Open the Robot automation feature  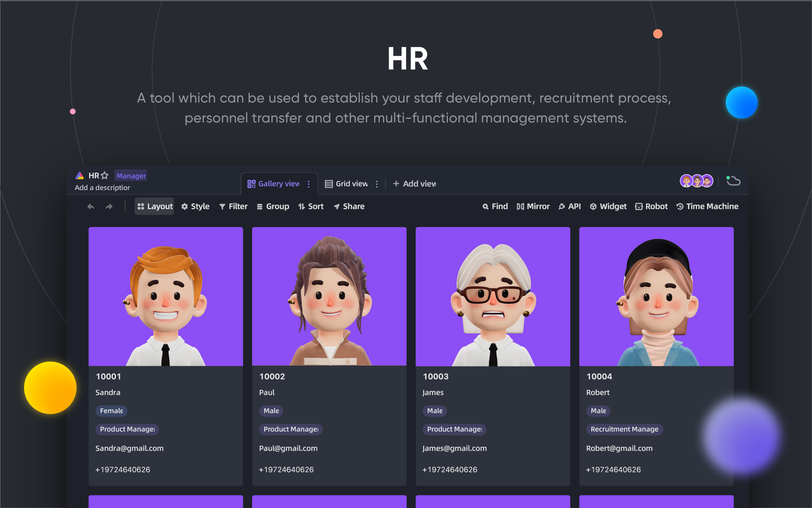651,206
